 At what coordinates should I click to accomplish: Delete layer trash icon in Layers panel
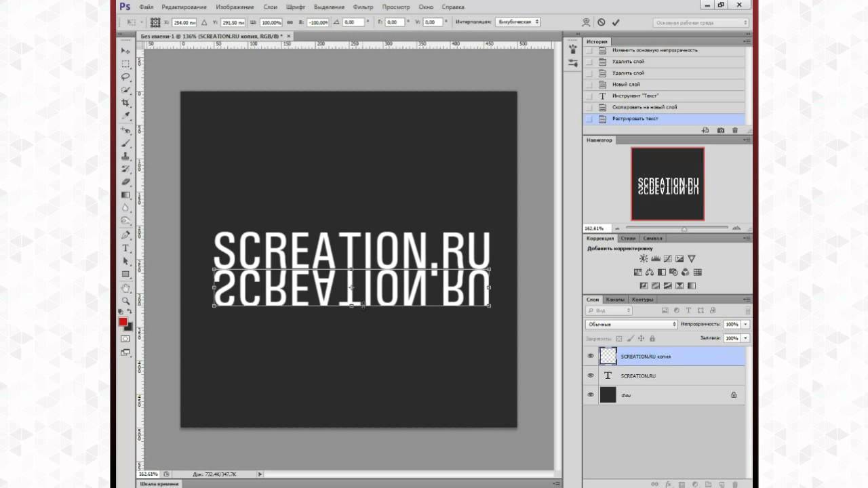735,484
